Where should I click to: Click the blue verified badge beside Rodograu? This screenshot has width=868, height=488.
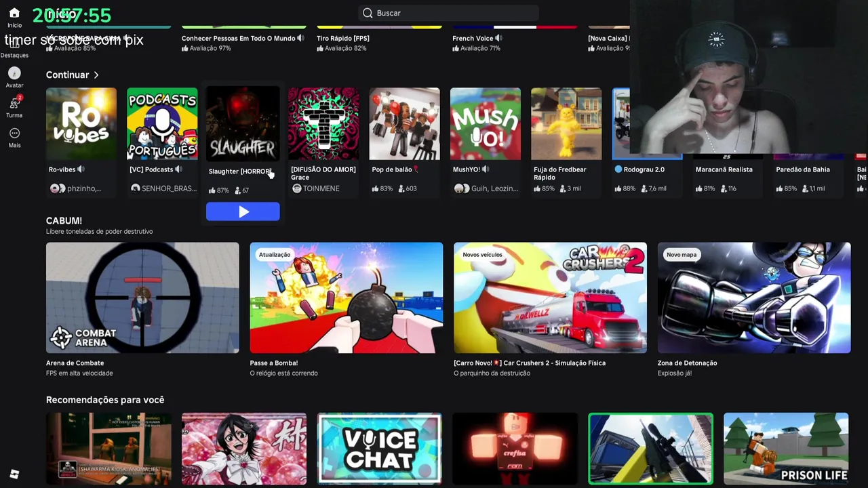coord(618,169)
